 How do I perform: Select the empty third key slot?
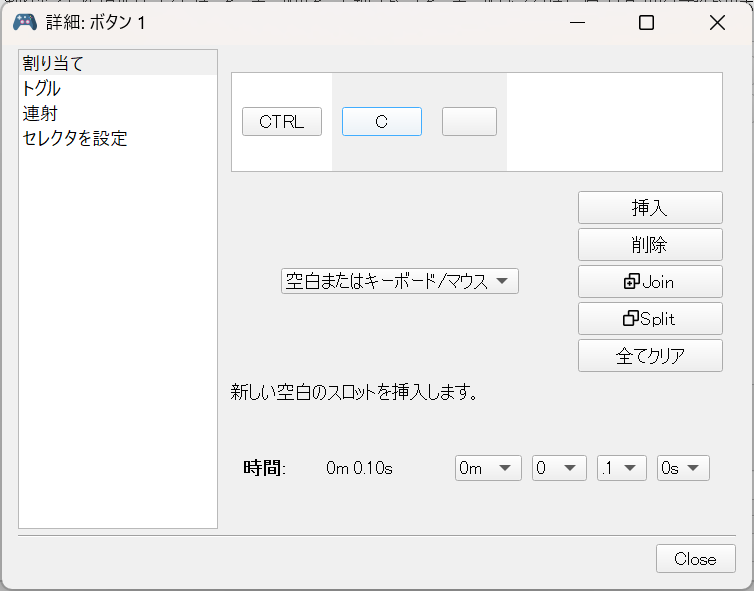(469, 122)
